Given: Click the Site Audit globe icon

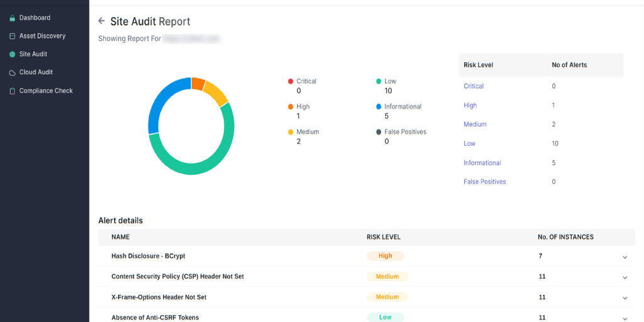Looking at the screenshot, I should point(12,55).
